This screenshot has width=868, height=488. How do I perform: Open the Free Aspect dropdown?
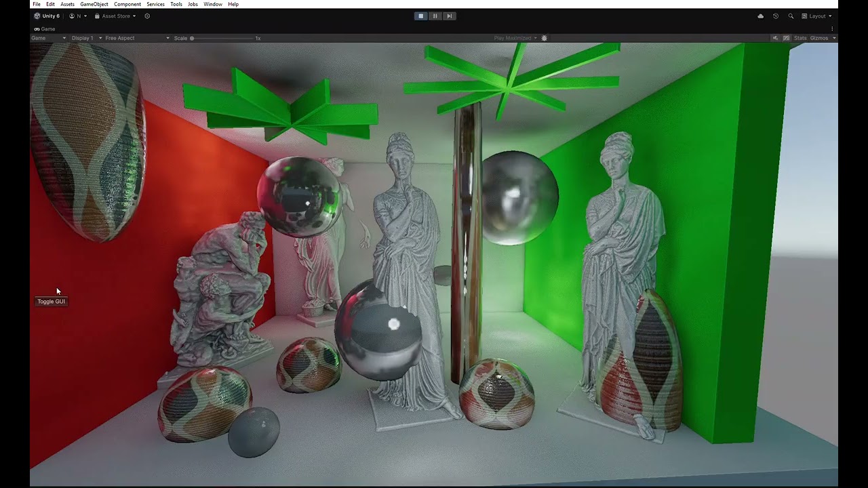click(138, 38)
